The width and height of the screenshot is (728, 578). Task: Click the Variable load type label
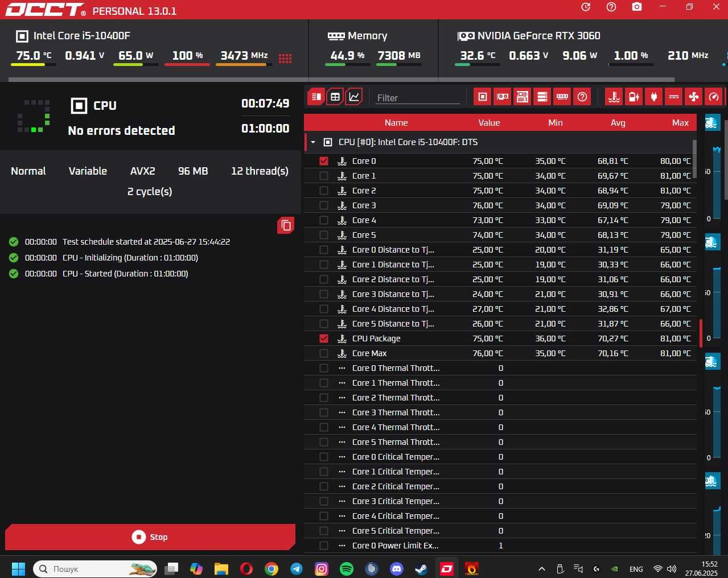(88, 171)
